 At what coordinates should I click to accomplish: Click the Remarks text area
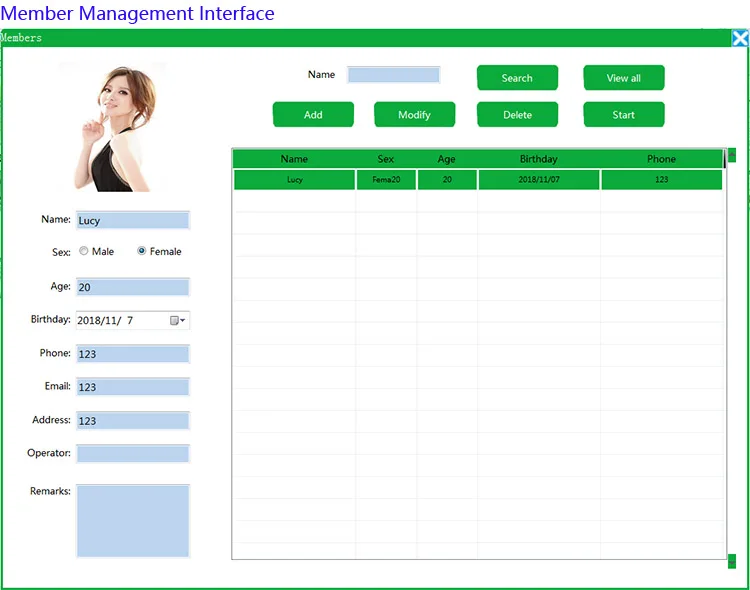(132, 521)
